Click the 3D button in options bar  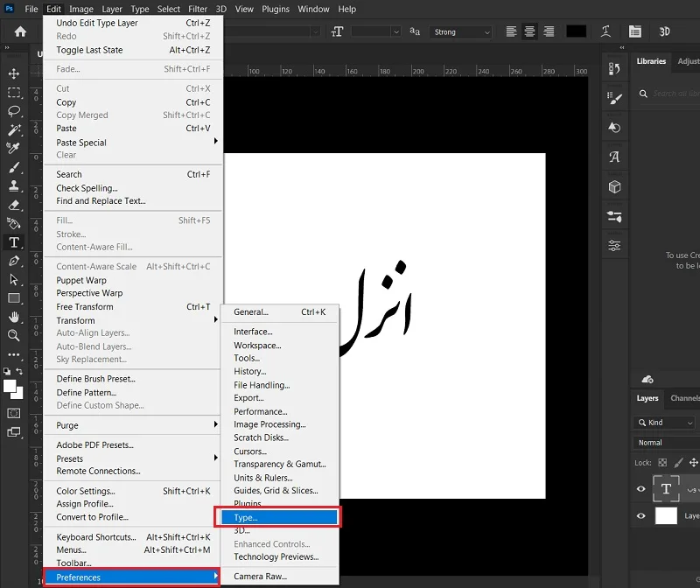664,31
